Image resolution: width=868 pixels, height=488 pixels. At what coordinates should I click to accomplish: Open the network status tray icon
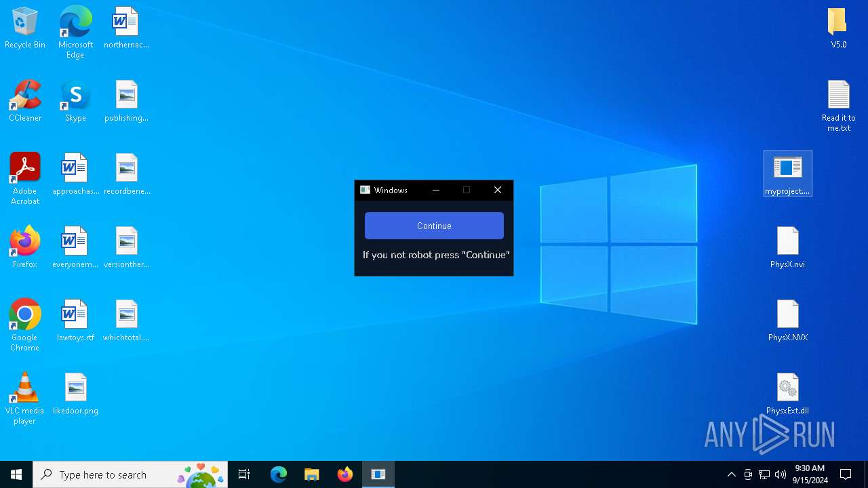click(x=764, y=474)
